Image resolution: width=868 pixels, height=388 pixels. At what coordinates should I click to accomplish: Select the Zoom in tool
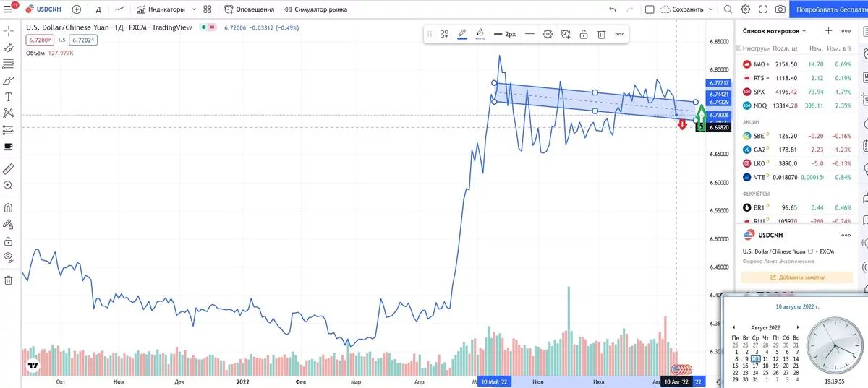coord(8,186)
